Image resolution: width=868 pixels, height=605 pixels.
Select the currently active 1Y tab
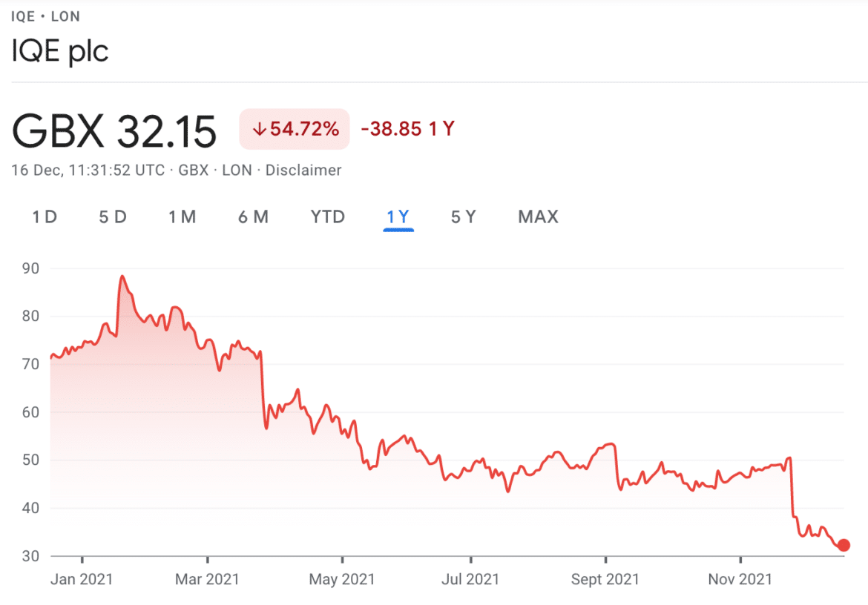click(398, 216)
